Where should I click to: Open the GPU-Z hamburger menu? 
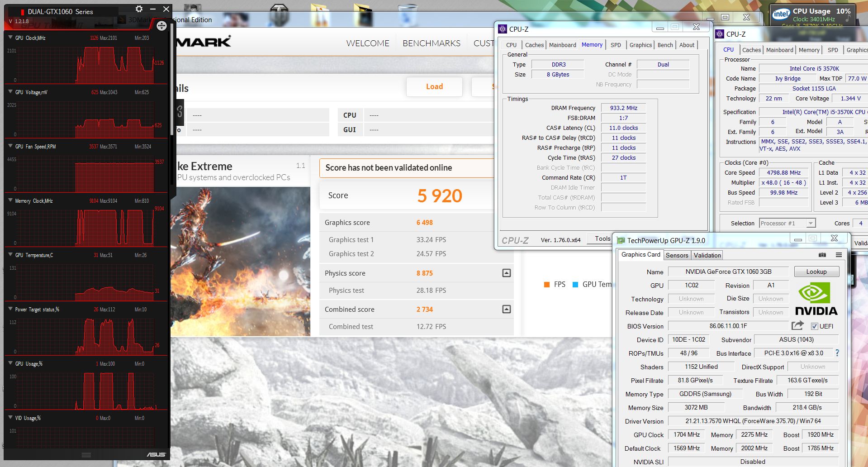[839, 255]
